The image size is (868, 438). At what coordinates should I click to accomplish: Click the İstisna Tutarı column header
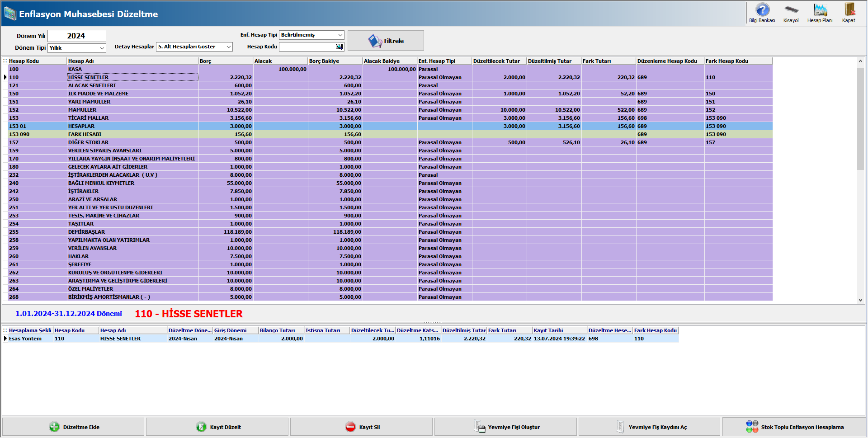(327, 330)
